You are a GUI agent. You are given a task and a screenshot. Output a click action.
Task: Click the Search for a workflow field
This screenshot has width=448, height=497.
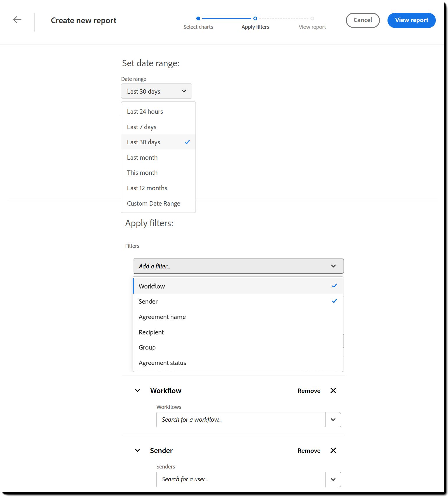coord(241,420)
